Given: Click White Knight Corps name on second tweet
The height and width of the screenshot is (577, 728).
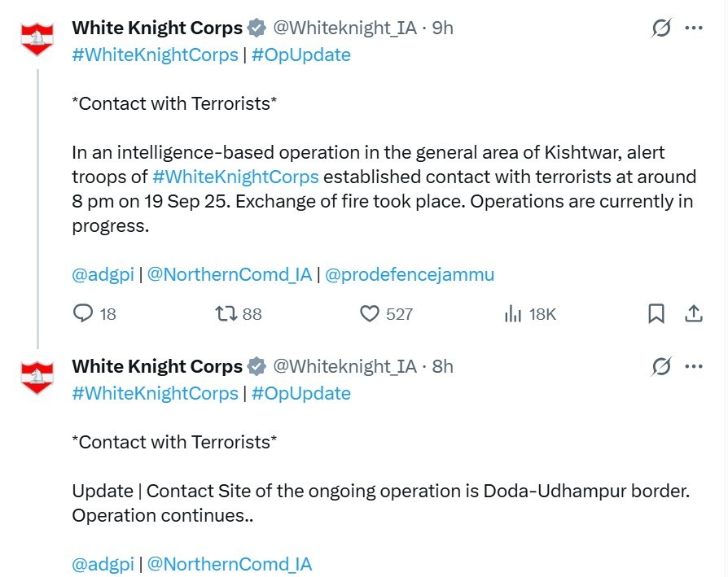Looking at the screenshot, I should point(157,367).
